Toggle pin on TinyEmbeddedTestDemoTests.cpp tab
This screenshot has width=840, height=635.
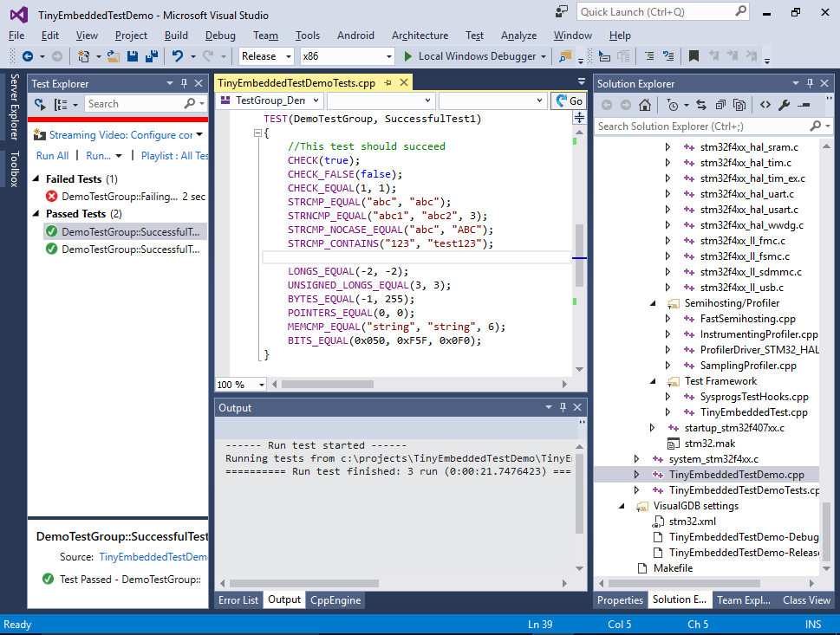pos(387,83)
